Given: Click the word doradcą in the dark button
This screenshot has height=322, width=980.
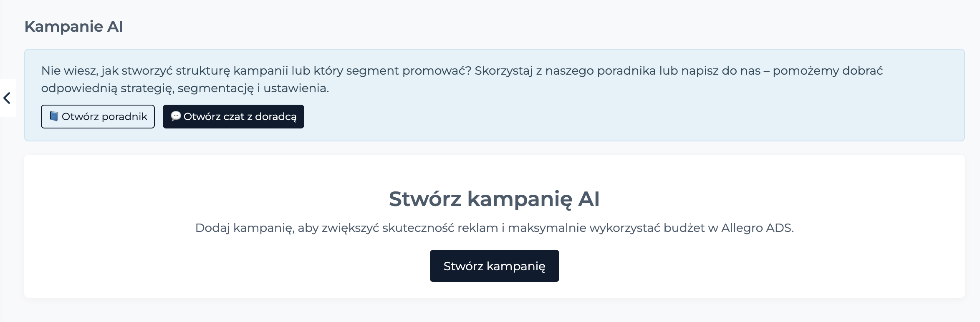Looking at the screenshot, I should [276, 117].
